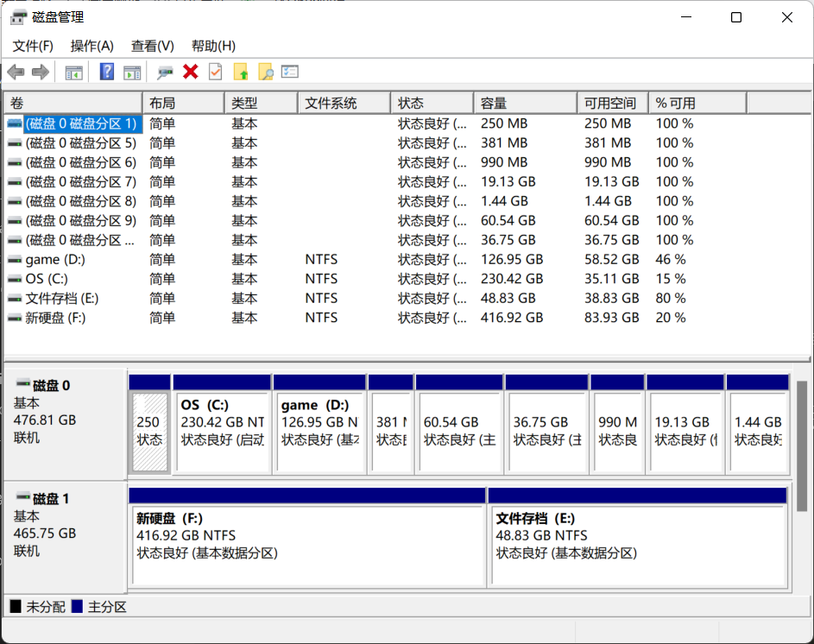
Task: Minimize the Disk Management window
Action: click(x=686, y=17)
